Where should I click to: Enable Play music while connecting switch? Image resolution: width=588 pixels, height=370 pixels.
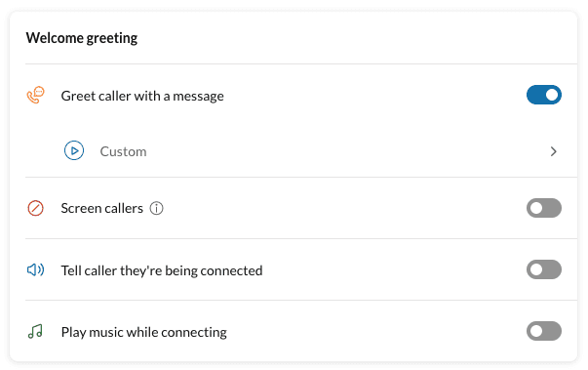(544, 331)
